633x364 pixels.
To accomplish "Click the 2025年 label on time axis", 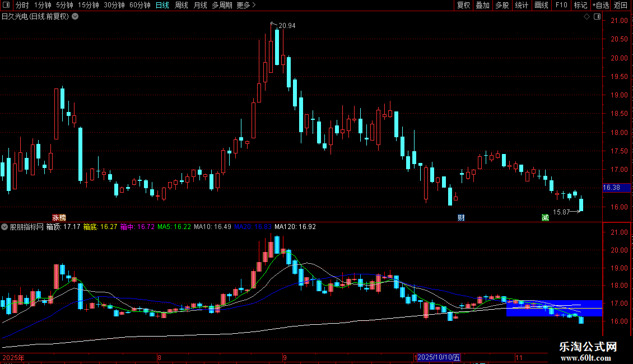I will pos(13,357).
